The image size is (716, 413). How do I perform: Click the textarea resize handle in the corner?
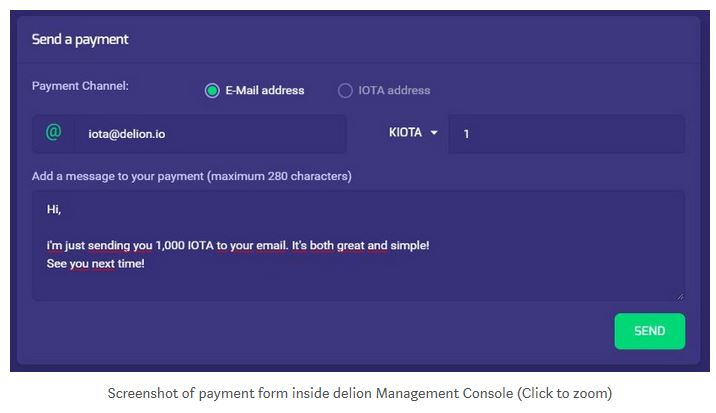680,297
